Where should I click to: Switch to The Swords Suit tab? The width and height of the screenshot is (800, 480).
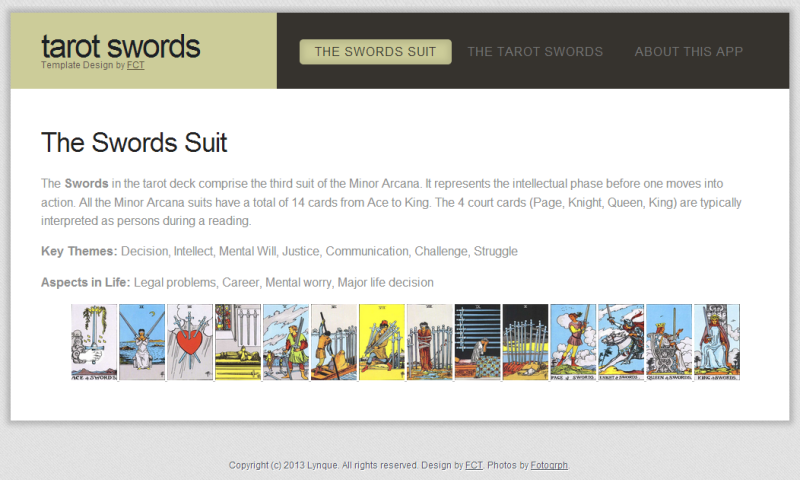coord(376,52)
